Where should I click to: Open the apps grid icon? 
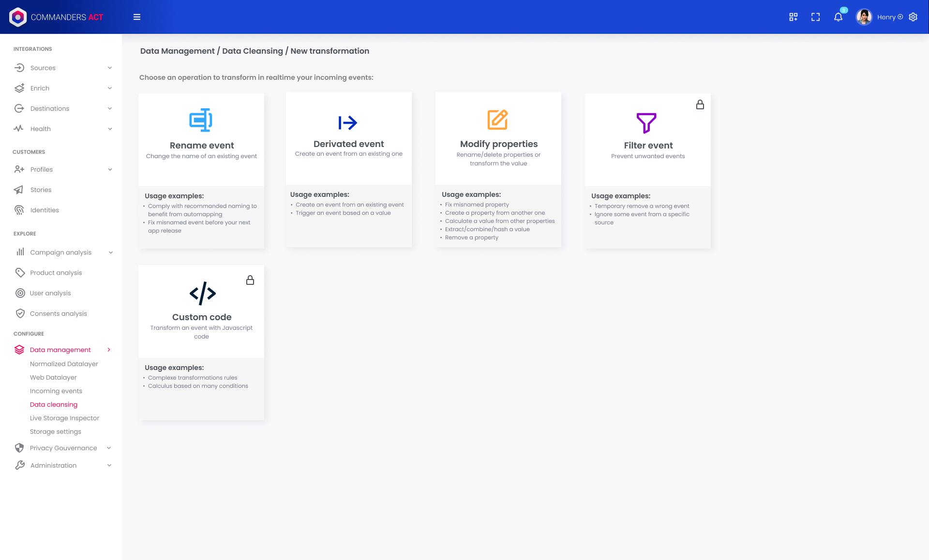[793, 17]
